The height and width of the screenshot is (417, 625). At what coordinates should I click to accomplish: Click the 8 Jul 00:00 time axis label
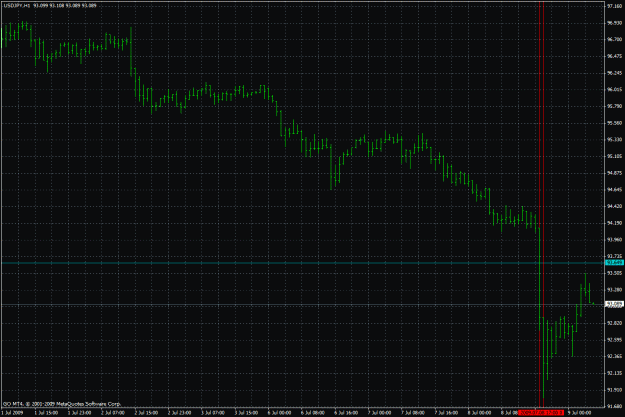pos(480,413)
